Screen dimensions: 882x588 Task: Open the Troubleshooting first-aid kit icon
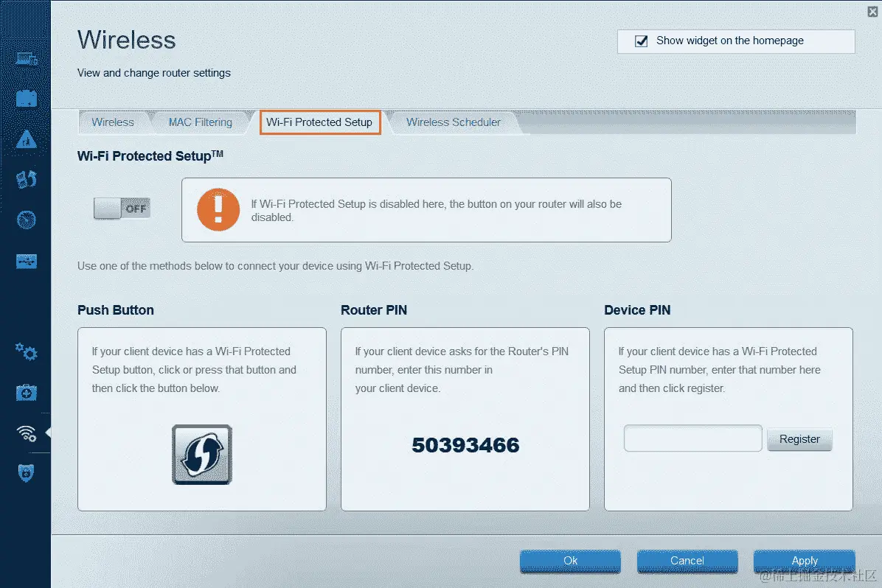click(x=27, y=393)
